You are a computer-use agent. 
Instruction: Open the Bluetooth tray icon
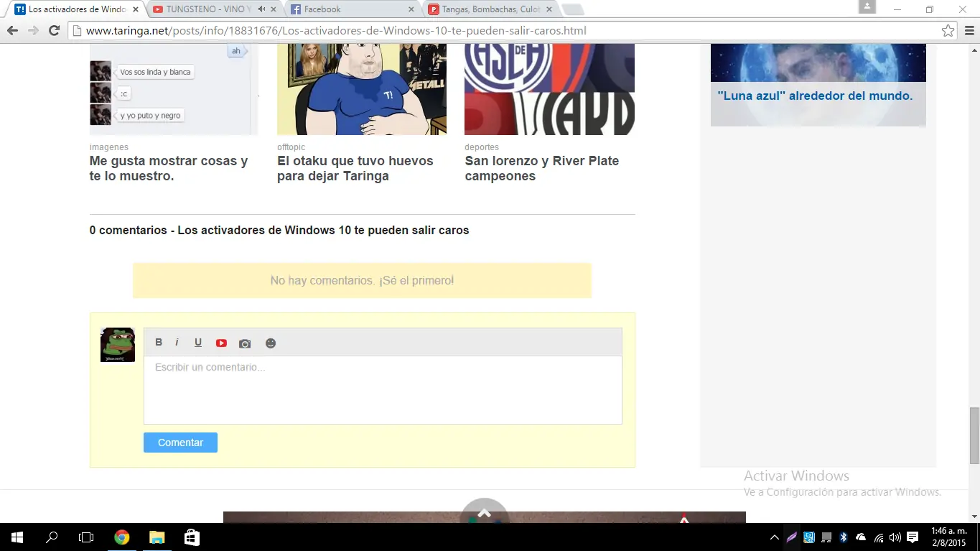(844, 537)
